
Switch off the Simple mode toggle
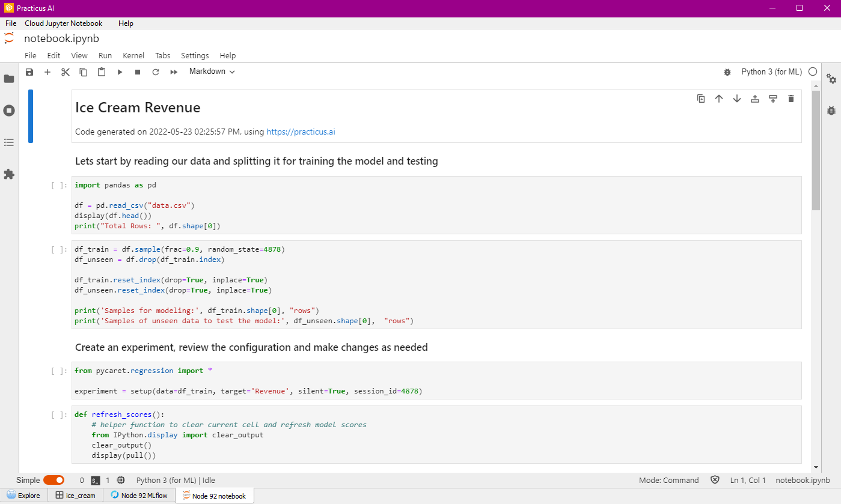pos(54,480)
